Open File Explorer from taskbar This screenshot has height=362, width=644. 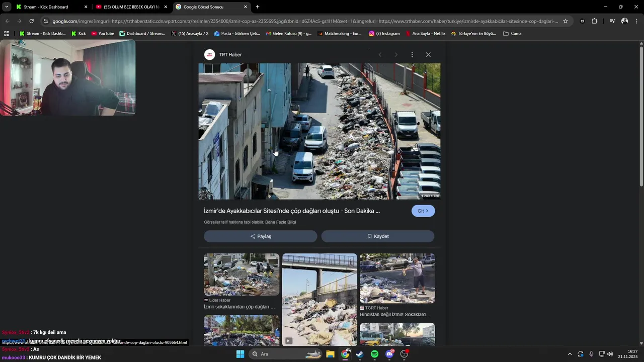coord(330,354)
